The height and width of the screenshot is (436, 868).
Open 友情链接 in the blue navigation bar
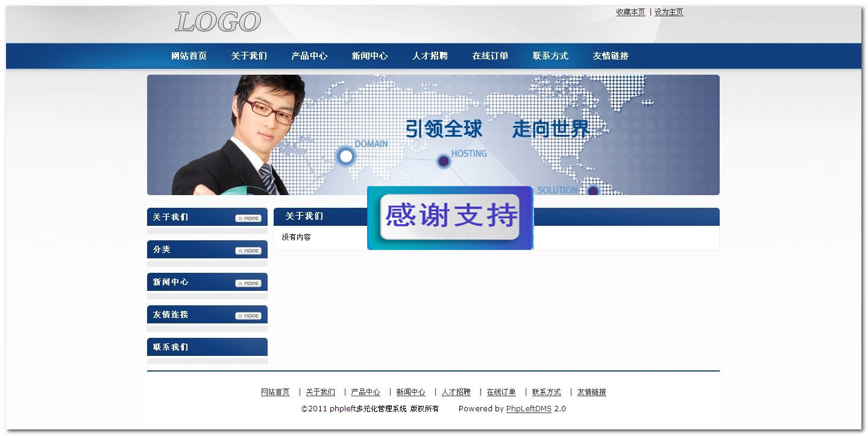pos(611,56)
